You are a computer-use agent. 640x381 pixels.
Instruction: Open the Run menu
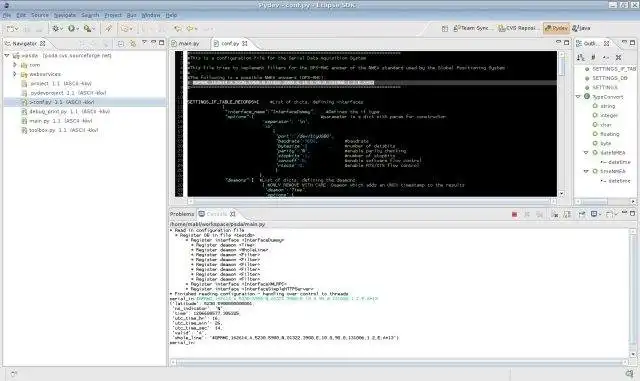[x=131, y=15]
